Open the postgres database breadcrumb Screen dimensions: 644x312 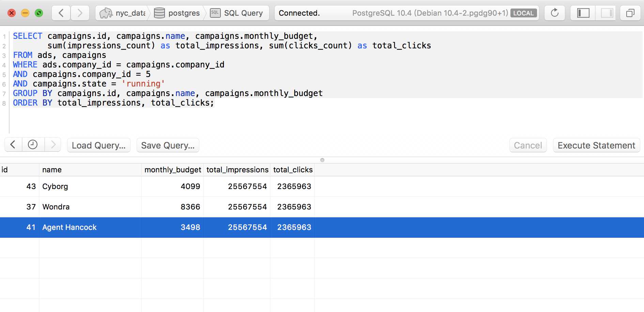(177, 13)
